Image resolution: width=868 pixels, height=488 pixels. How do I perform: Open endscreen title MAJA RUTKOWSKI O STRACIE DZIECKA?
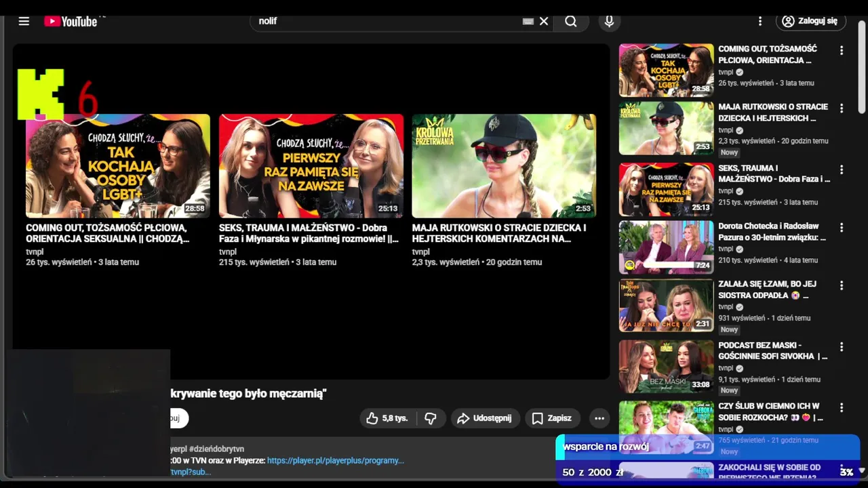point(499,233)
